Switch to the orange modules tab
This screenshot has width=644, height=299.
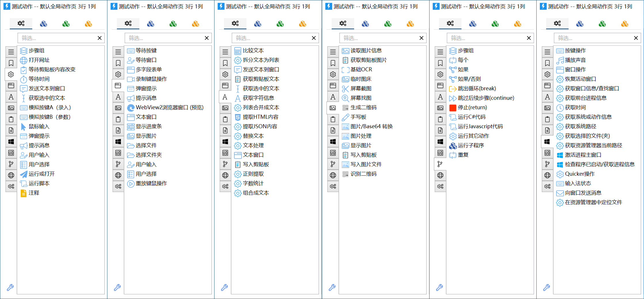pyautogui.click(x=89, y=24)
